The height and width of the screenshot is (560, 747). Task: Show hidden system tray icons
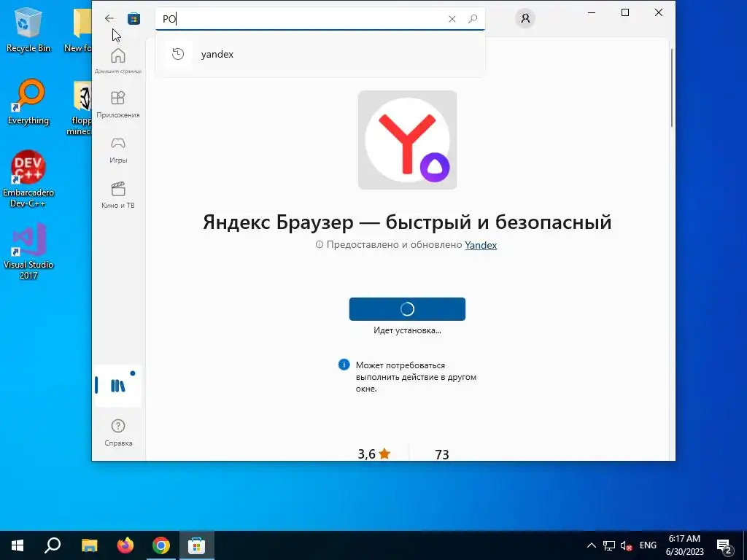[x=591, y=545]
